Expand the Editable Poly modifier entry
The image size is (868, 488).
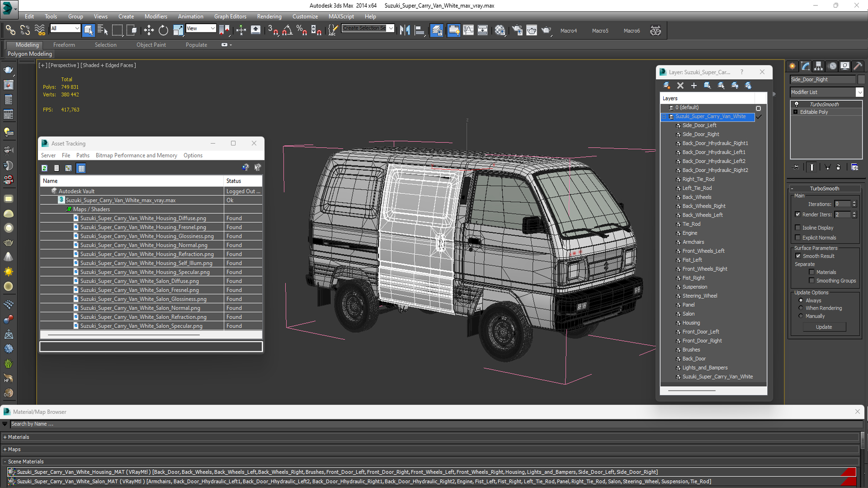coord(795,112)
